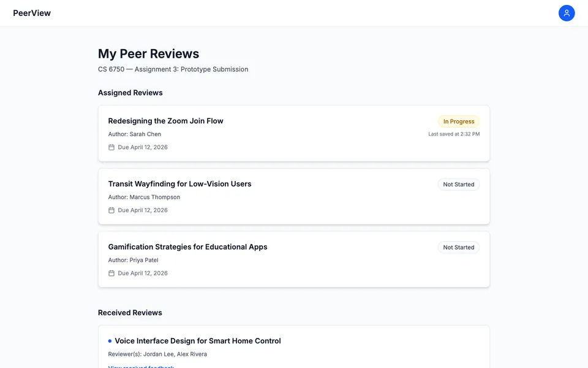The height and width of the screenshot is (368, 588).
Task: Click Not Started badge on Transit Wayfinding card
Action: tap(459, 185)
